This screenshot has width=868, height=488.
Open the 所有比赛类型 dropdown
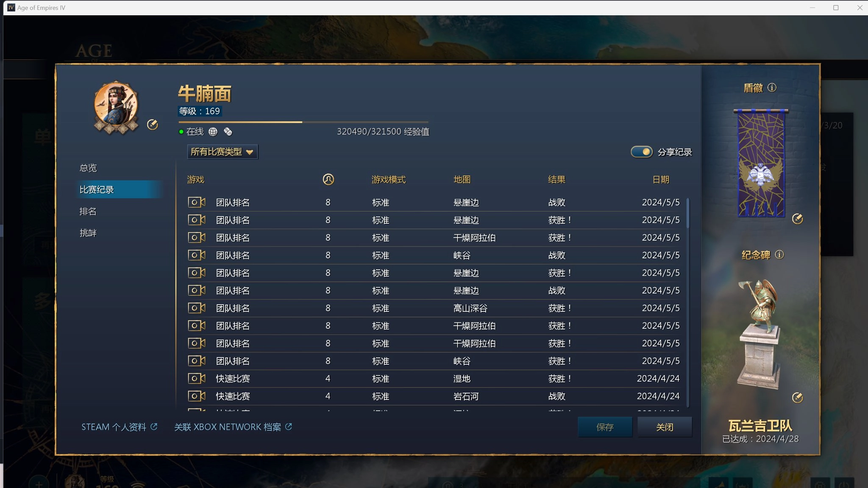222,152
